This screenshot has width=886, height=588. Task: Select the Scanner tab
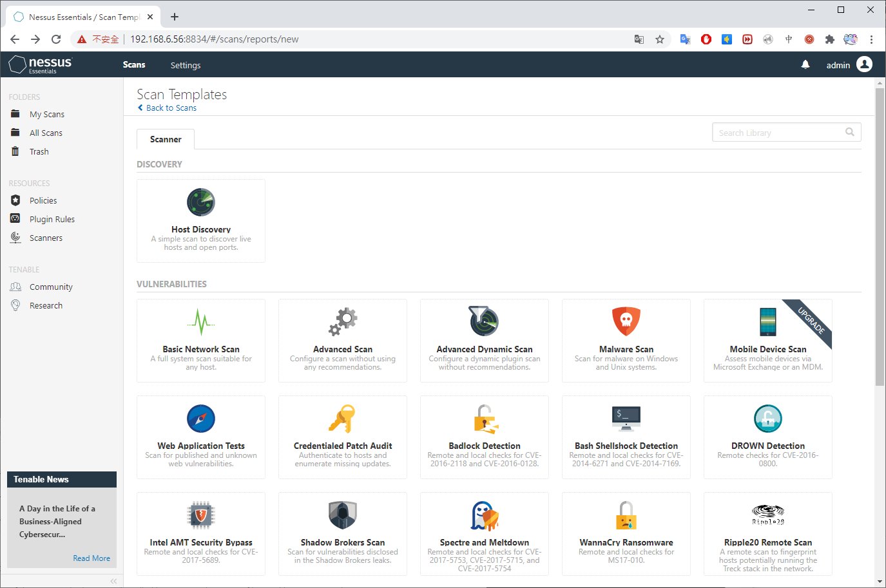166,139
